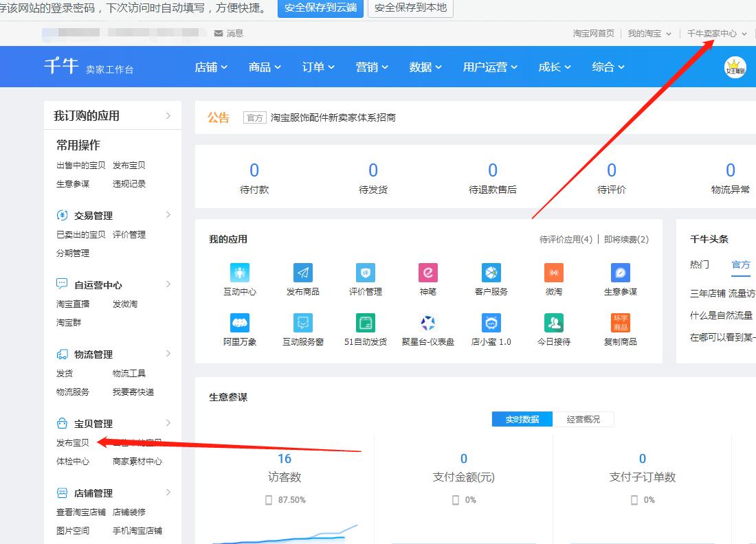The height and width of the screenshot is (544, 756).
Task: 打开客户服务应用图标
Action: (490, 273)
